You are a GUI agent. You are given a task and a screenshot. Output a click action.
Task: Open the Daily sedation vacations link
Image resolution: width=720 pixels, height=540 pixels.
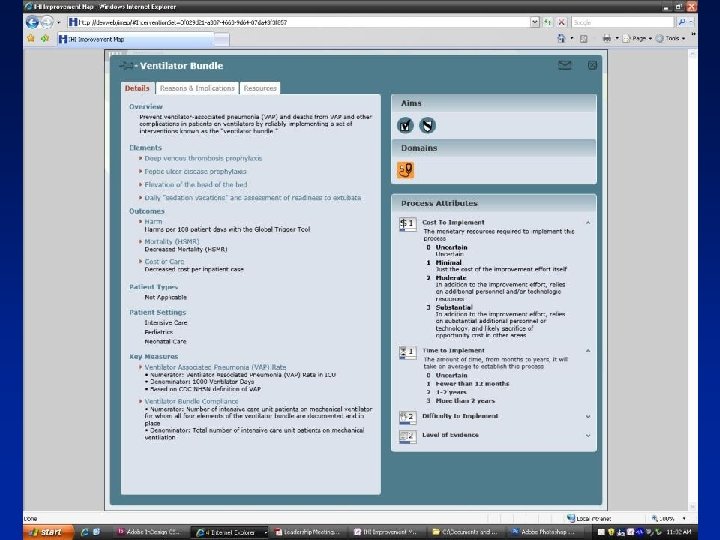tap(253, 198)
